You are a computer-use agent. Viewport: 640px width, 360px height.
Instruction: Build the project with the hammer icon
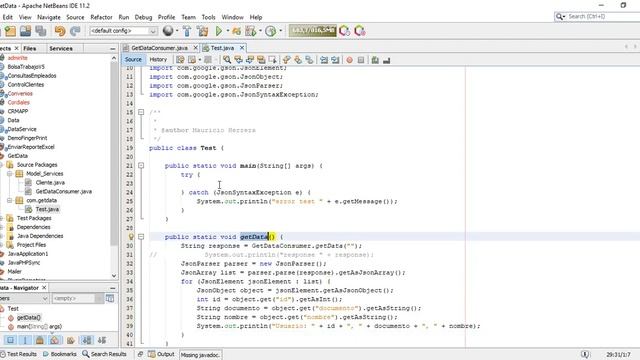(x=187, y=31)
